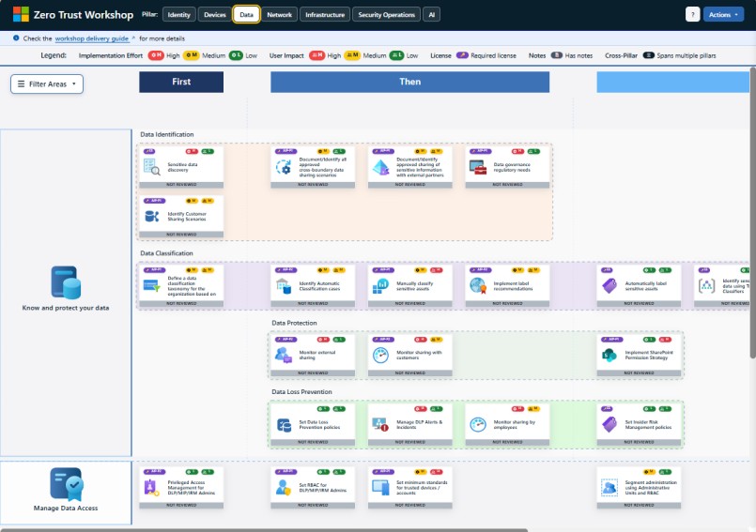
Task: Click the Know and protect your data icon
Action: pyautogui.click(x=66, y=282)
